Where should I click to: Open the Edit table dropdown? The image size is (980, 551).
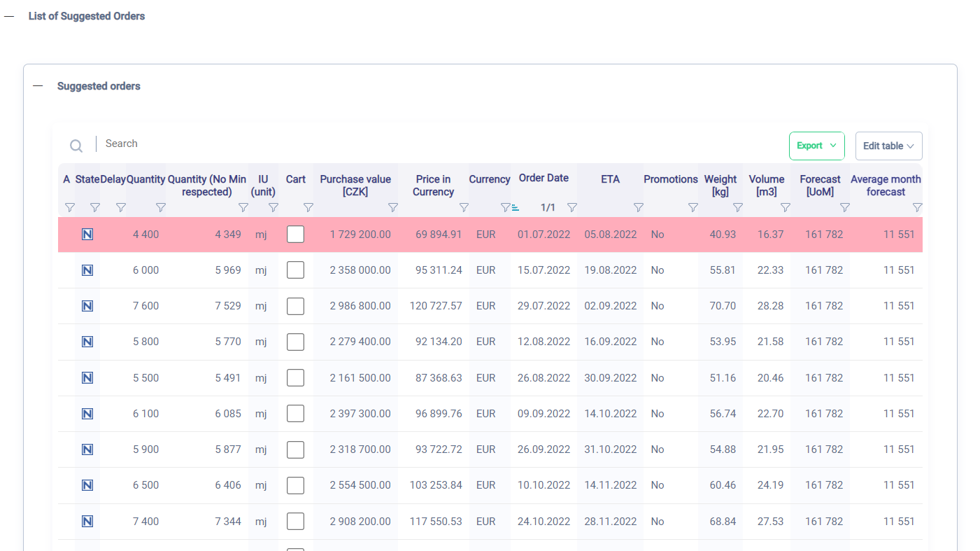[888, 146]
